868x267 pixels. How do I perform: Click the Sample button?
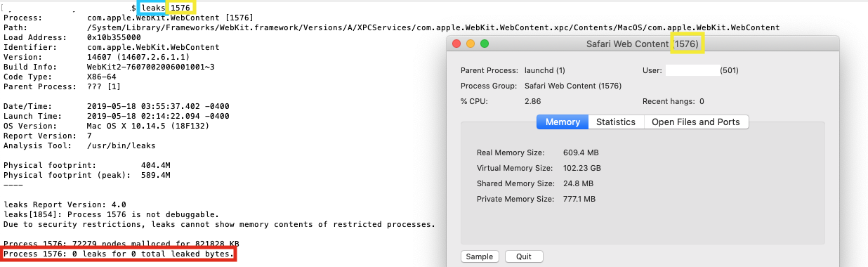[x=480, y=256]
